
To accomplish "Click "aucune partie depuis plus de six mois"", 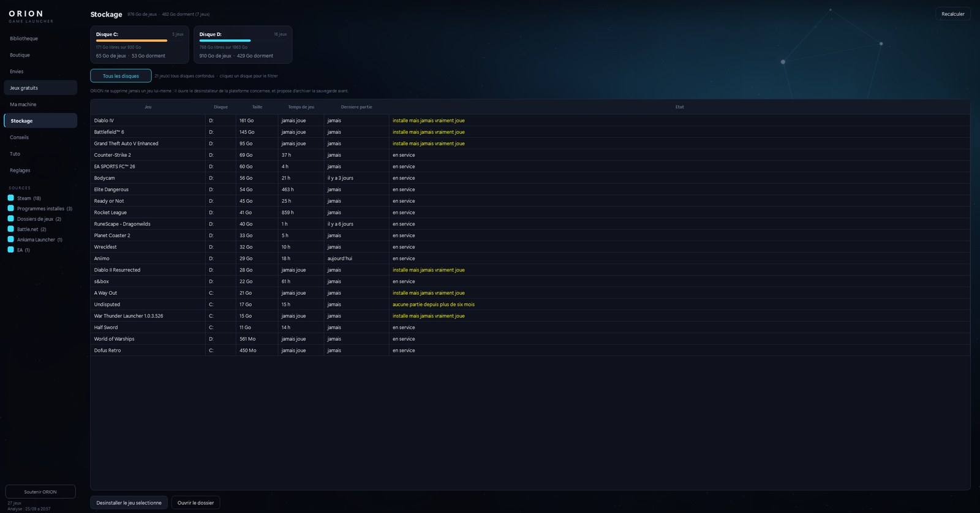I will 434,305.
